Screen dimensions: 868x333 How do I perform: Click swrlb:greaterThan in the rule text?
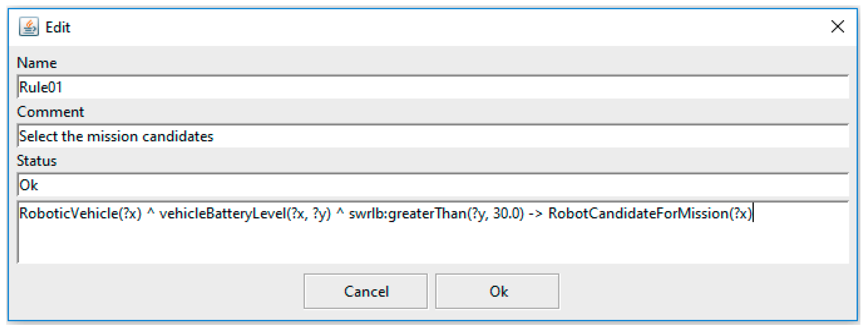408,214
